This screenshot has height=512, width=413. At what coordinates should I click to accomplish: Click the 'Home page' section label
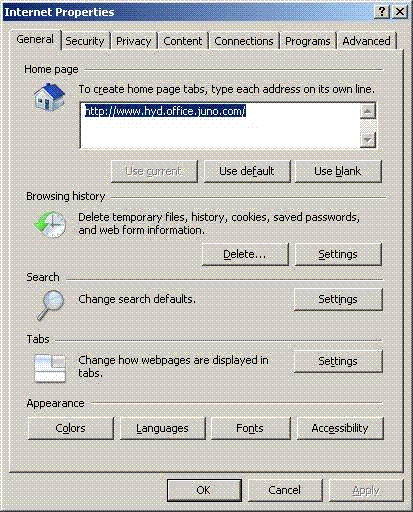[x=51, y=69]
